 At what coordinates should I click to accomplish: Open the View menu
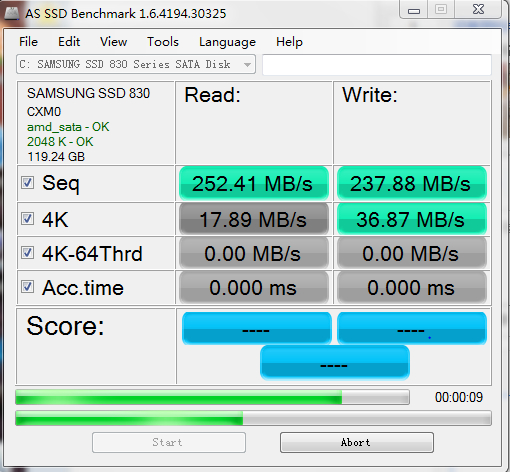point(113,42)
